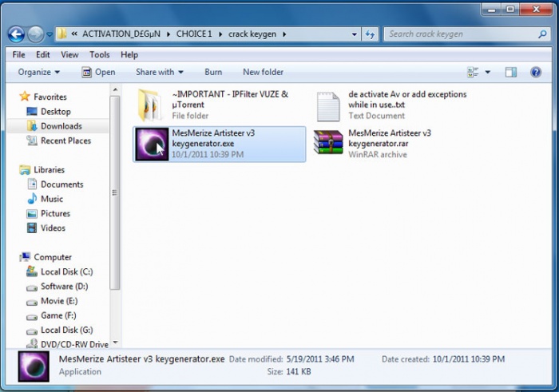Open the Edit menu

click(43, 54)
